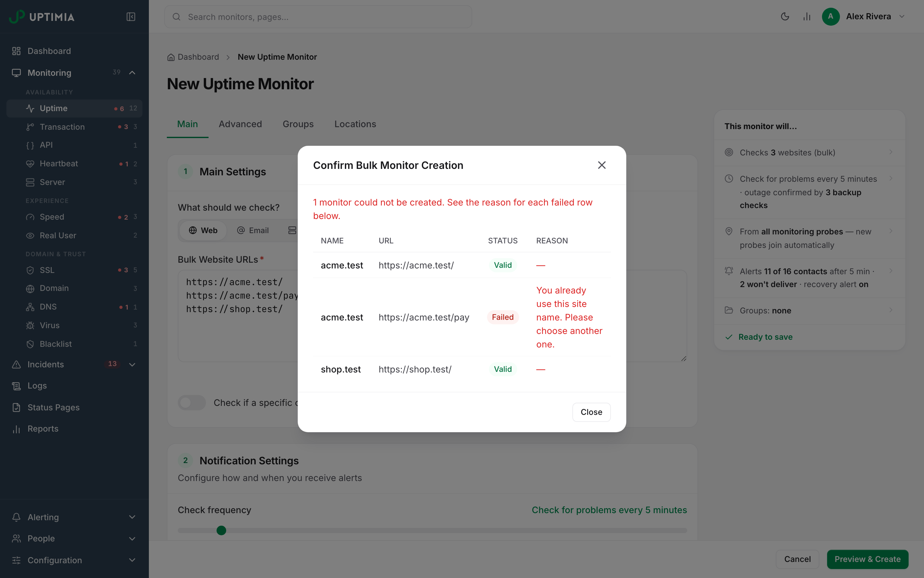
Task: Open Status Pages in sidebar
Action: 74,407
